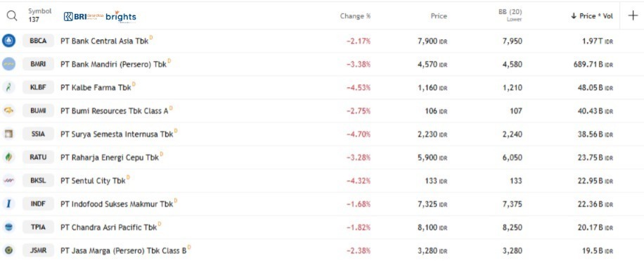
Task: Click the Symbol 137 column header
Action: click(x=40, y=15)
